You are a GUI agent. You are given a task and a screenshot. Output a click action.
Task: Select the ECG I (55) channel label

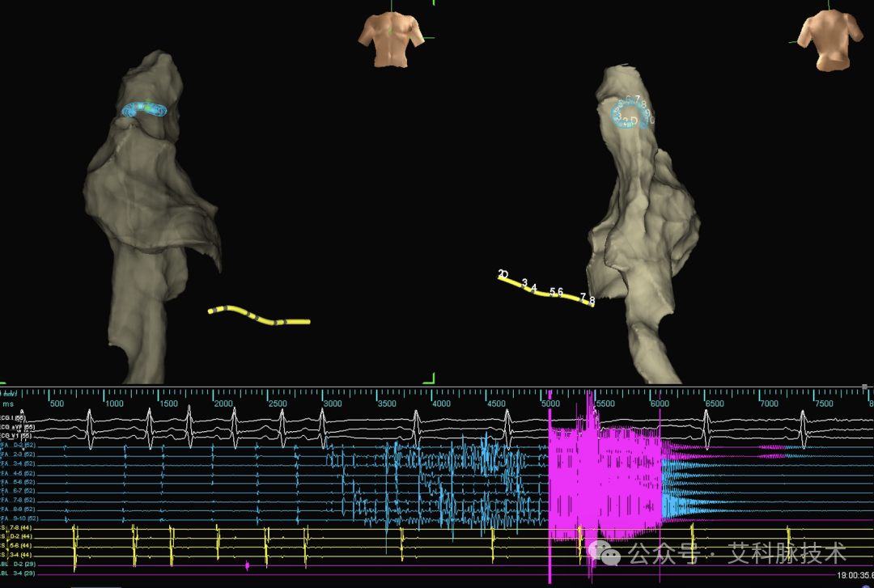point(12,418)
